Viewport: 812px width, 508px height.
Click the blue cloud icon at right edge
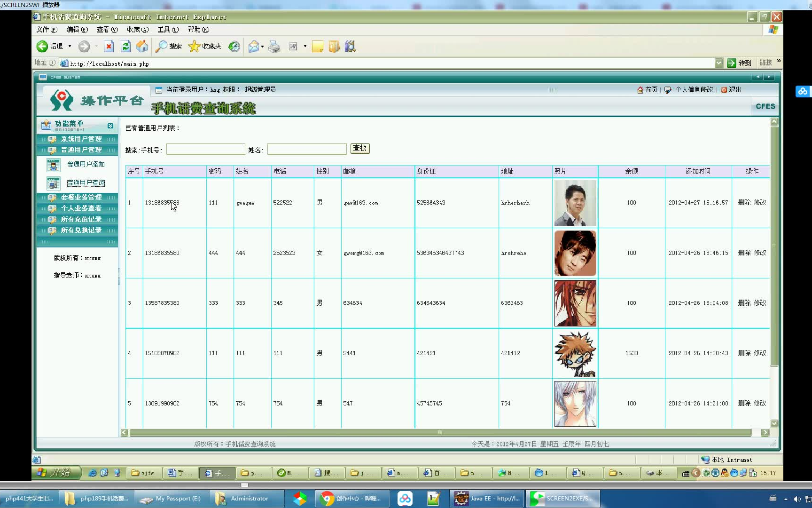pyautogui.click(x=803, y=91)
